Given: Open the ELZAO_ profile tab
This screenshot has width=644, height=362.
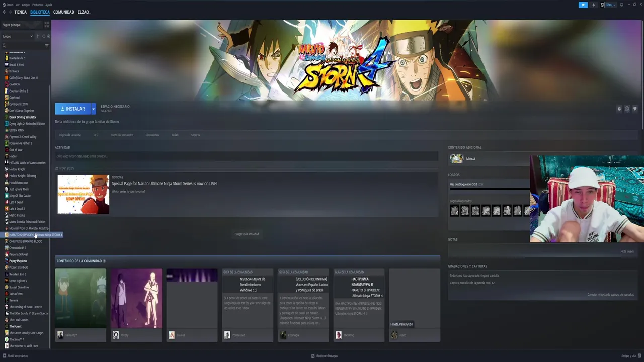Looking at the screenshot, I should pos(85,12).
